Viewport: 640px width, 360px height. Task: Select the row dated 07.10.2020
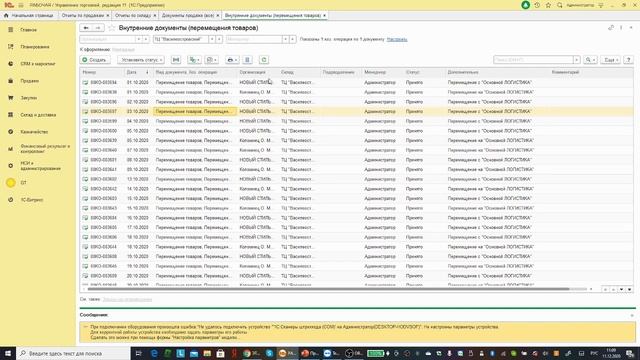click(356, 150)
